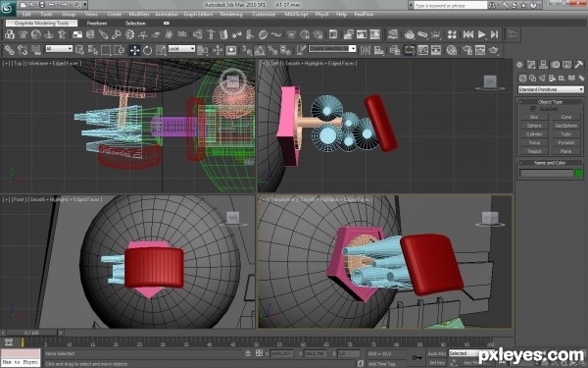Open the green object color swatch
Viewport: 588px width, 368px height.
point(578,174)
